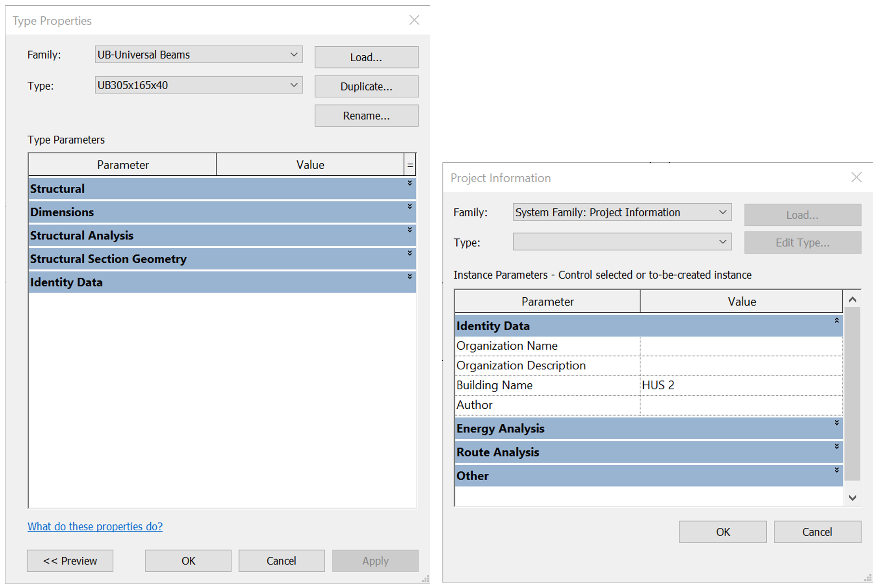Click the disabled Apply button
The height and width of the screenshot is (588, 878).
(375, 561)
